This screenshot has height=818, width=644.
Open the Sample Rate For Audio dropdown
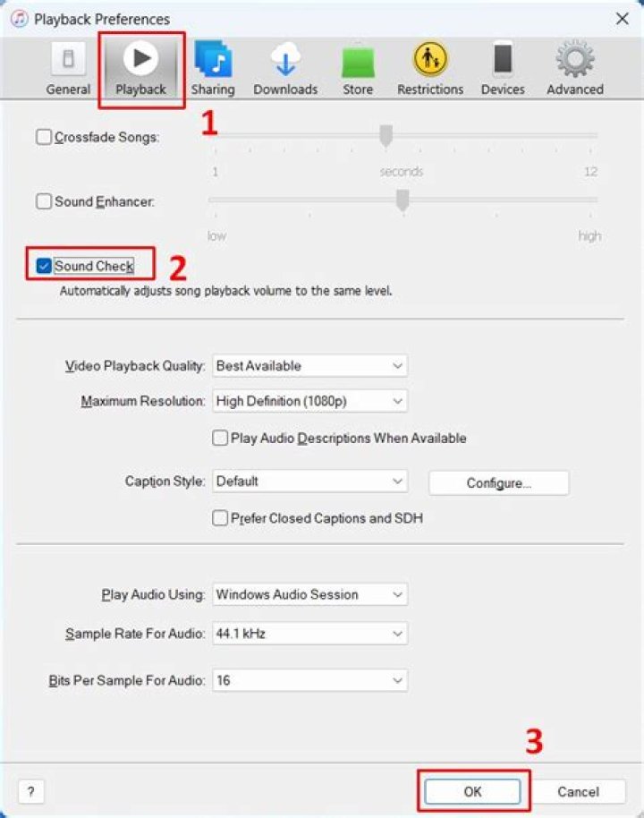click(309, 634)
